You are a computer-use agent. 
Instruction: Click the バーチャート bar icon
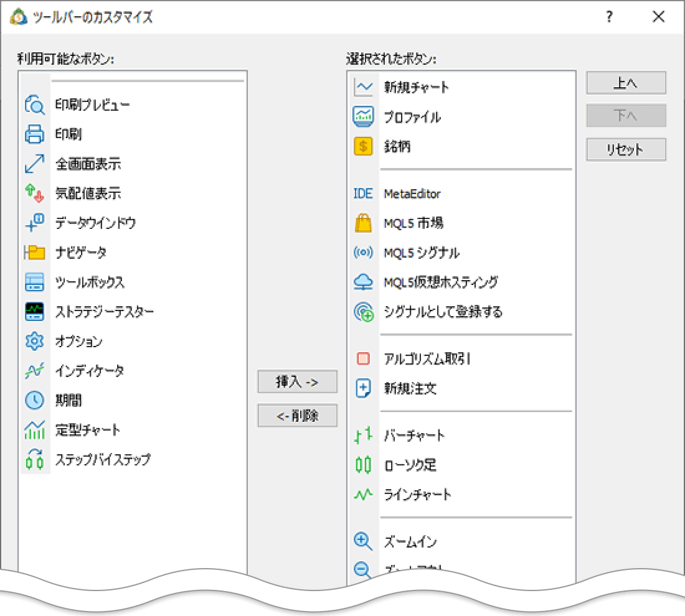pyautogui.click(x=363, y=436)
